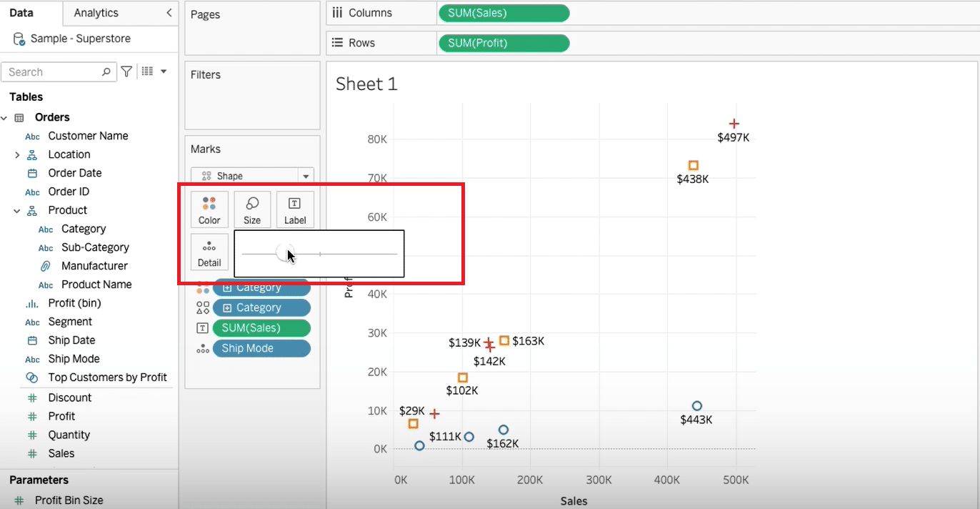Expand the Location hierarchy
Image resolution: width=980 pixels, height=509 pixels.
[x=16, y=154]
